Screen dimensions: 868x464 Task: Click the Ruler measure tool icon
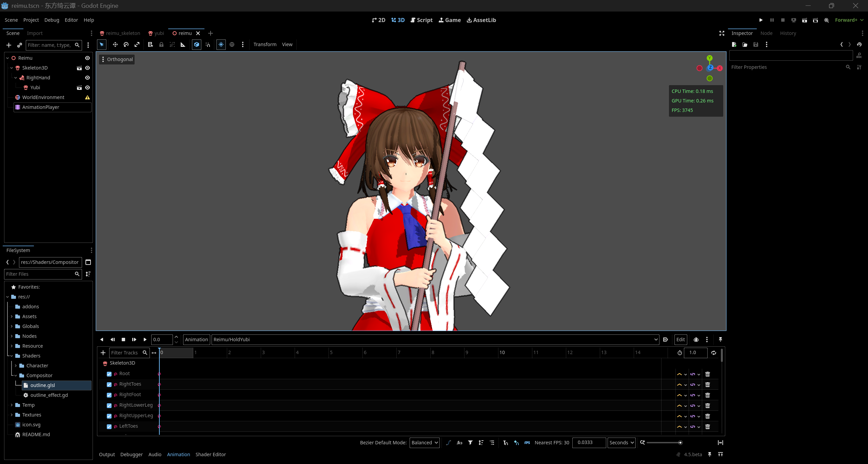(x=183, y=44)
